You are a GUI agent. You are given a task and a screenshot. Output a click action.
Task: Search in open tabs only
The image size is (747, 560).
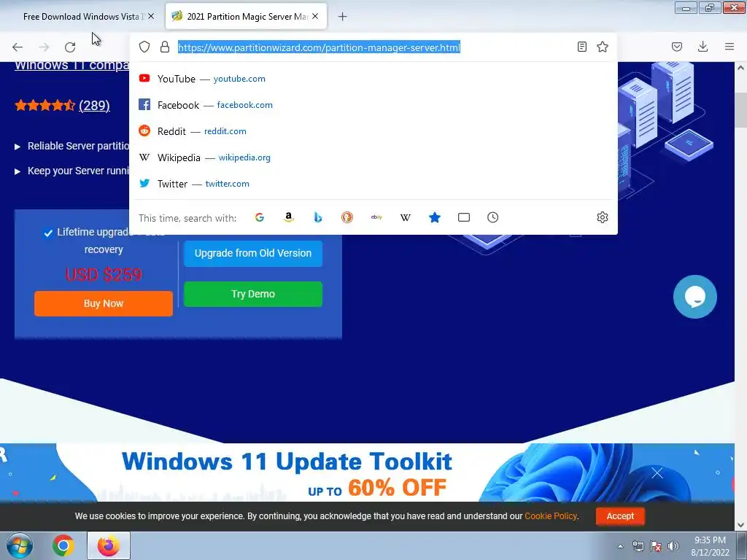(x=463, y=217)
